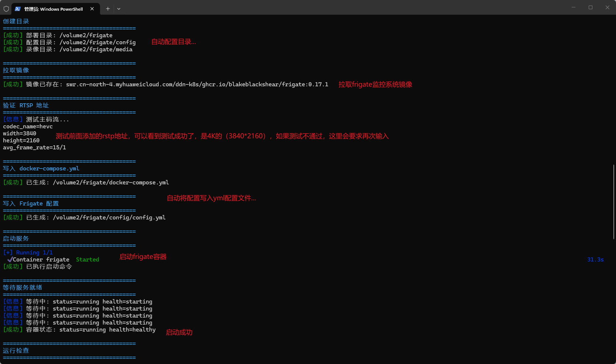Click the 容器状态 health=healthy line
Viewport: 616px width, 364px height.
79,330
